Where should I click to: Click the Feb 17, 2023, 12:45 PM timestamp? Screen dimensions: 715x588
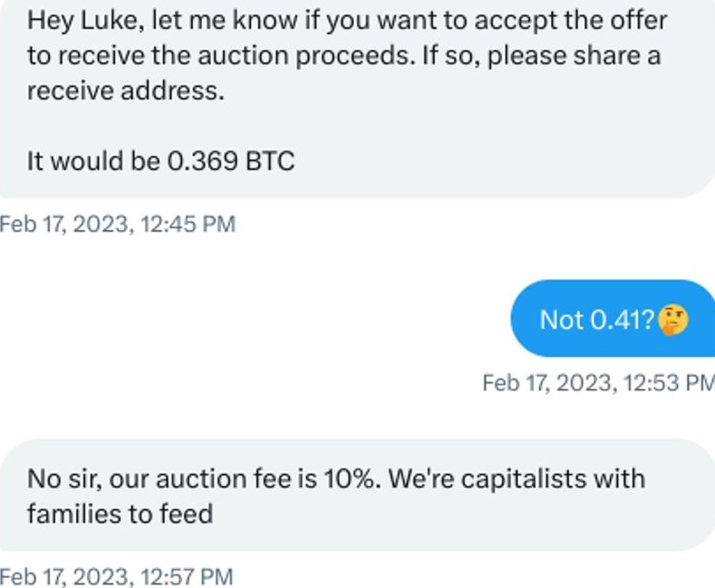click(x=118, y=224)
